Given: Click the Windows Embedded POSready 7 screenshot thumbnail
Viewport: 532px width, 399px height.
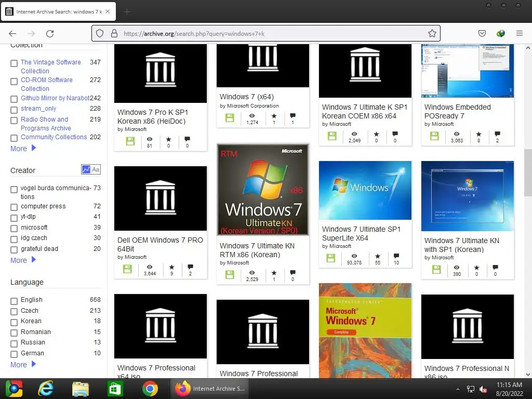Looking at the screenshot, I should point(468,71).
